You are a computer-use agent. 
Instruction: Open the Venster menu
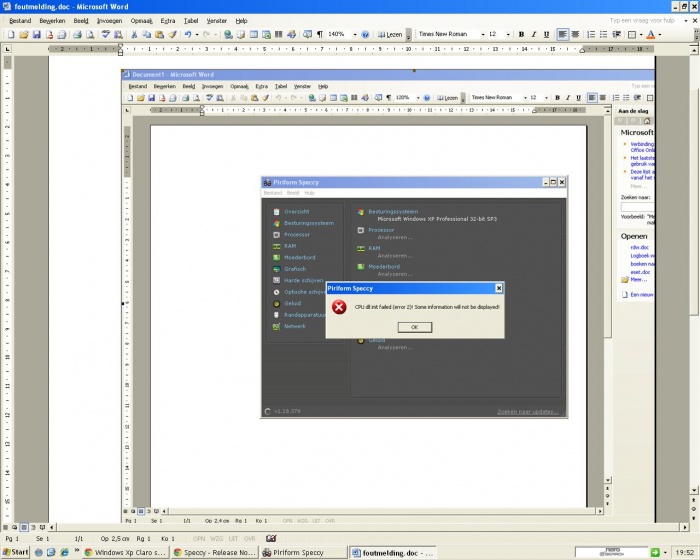click(x=217, y=21)
